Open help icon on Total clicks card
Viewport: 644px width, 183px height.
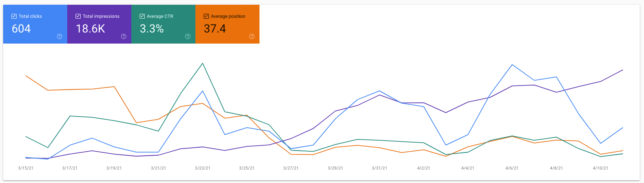pos(60,36)
